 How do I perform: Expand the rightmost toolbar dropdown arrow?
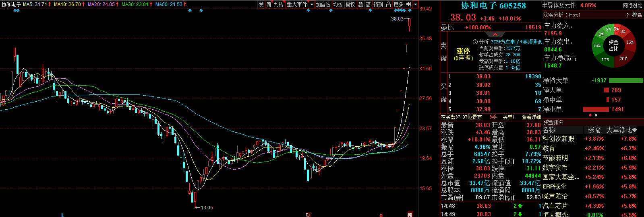(415, 4)
